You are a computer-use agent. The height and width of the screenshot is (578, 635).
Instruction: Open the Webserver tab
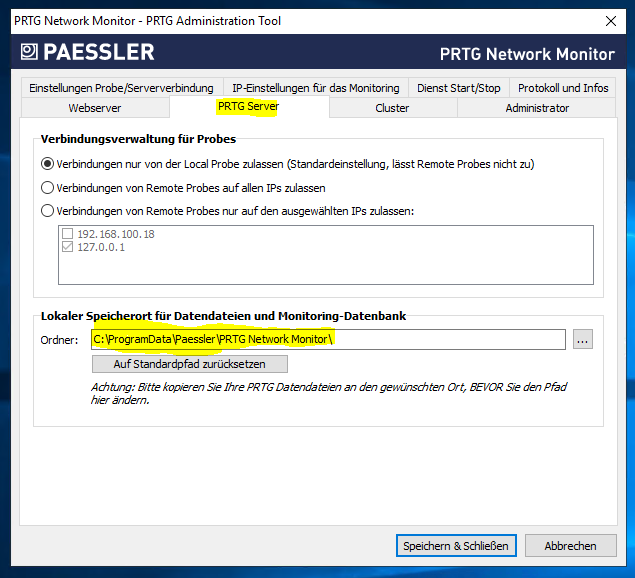click(95, 108)
